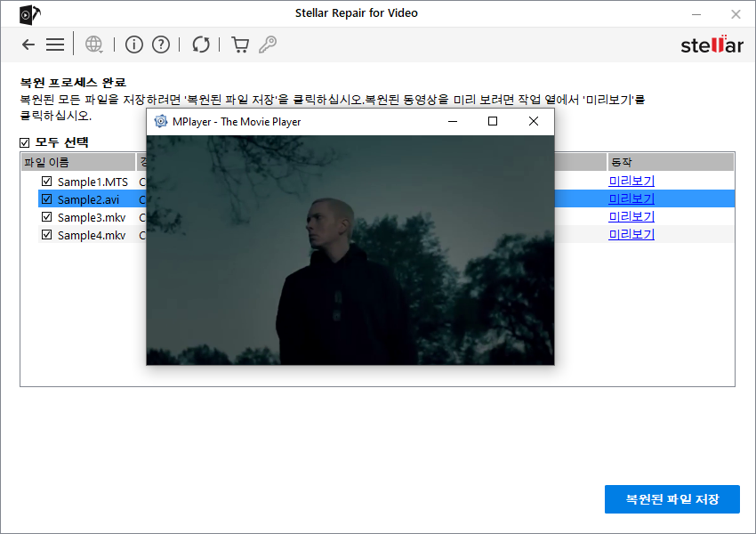Select the Sample4.mkv file name
This screenshot has height=534, width=756.
tap(92, 235)
